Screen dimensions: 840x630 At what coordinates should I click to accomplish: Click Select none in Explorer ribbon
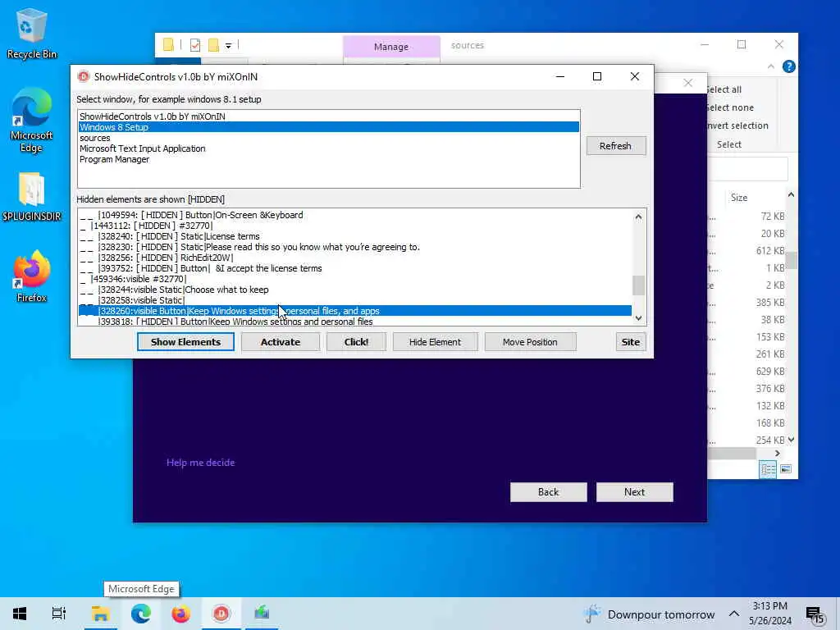pos(729,107)
